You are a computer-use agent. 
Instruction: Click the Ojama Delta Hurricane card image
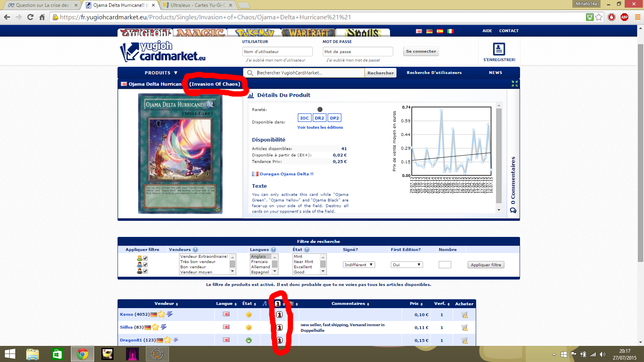tap(180, 153)
